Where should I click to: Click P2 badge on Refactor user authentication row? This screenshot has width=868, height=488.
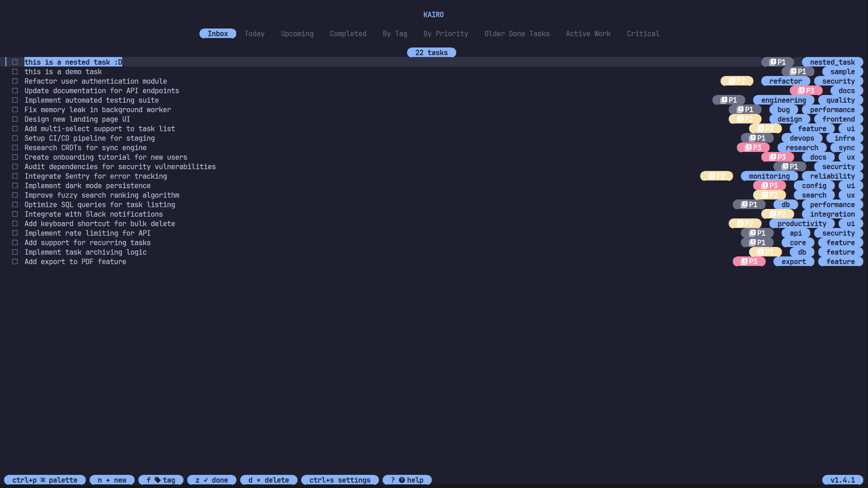tap(737, 81)
